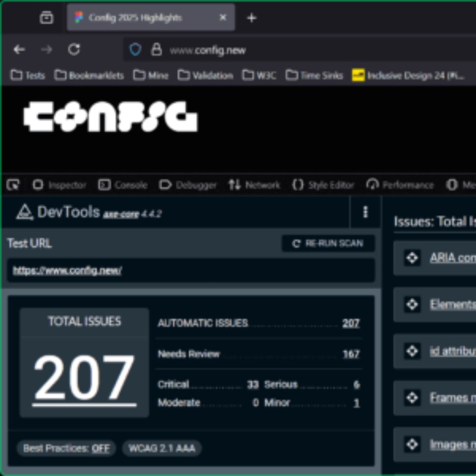Open the tracking protection shield icon
476x476 pixels.
point(135,50)
